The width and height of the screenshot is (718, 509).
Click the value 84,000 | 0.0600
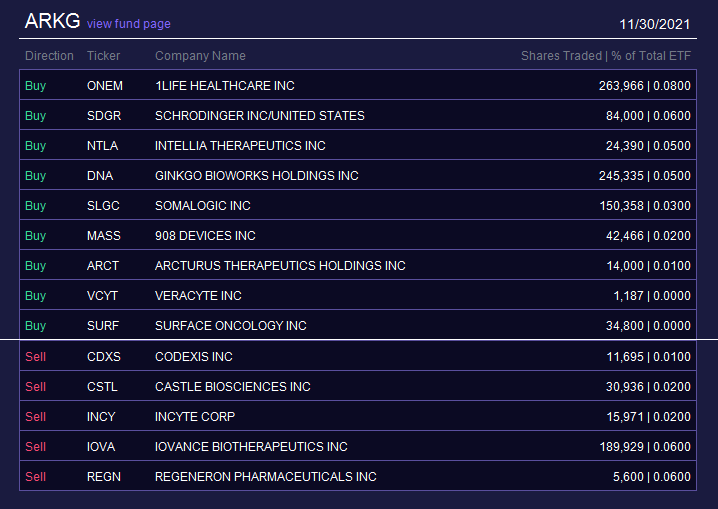click(x=648, y=116)
